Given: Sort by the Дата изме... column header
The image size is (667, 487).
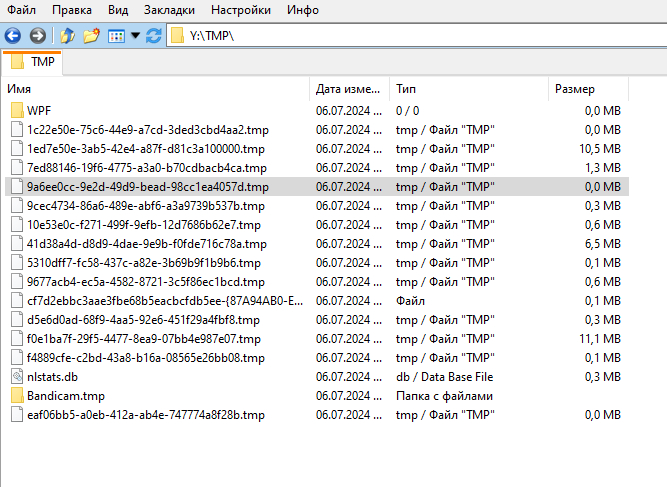Looking at the screenshot, I should 350,89.
